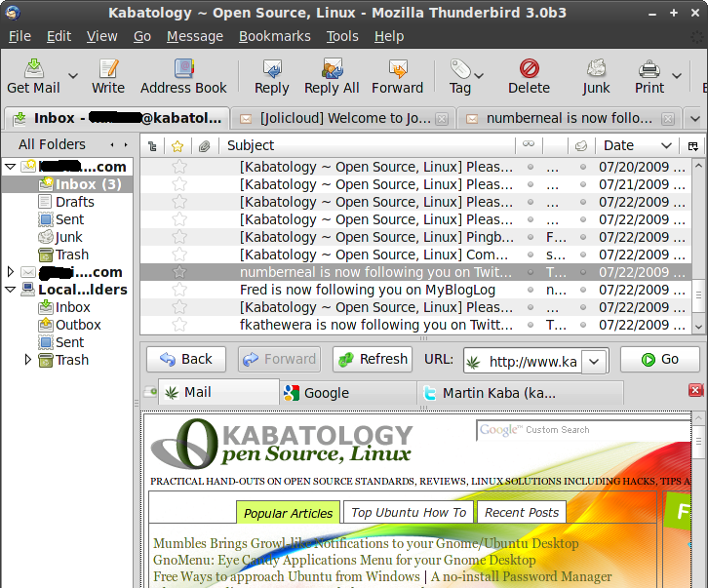
Task: Open Write new message icon
Action: click(108, 69)
